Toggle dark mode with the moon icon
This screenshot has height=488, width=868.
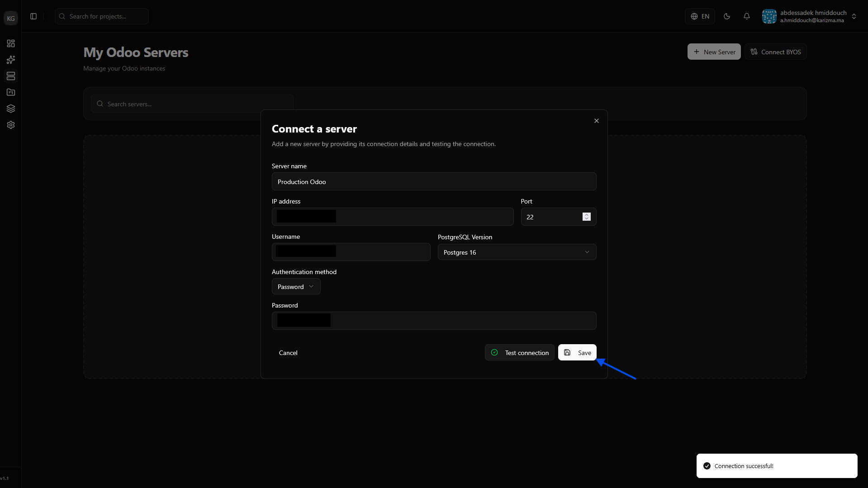point(727,16)
